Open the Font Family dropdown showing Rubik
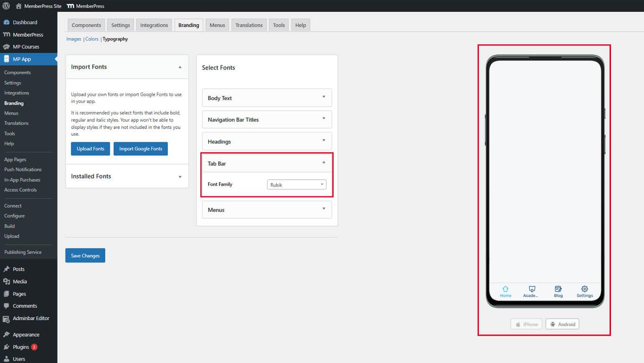The height and width of the screenshot is (363, 644). (x=297, y=185)
